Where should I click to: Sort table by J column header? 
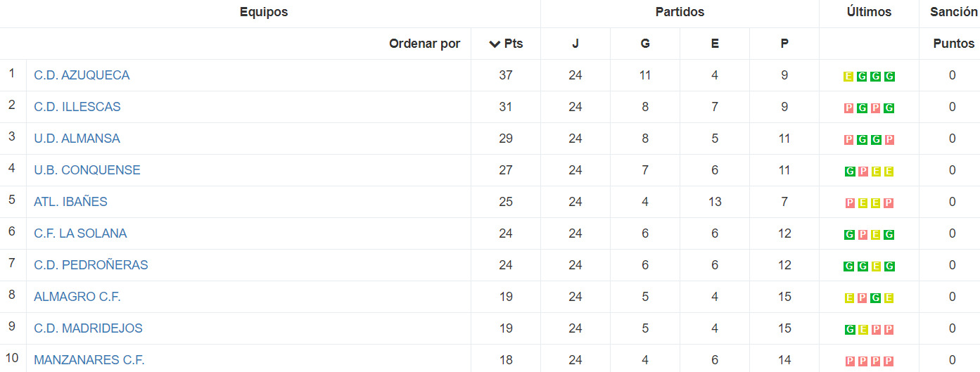pos(575,44)
